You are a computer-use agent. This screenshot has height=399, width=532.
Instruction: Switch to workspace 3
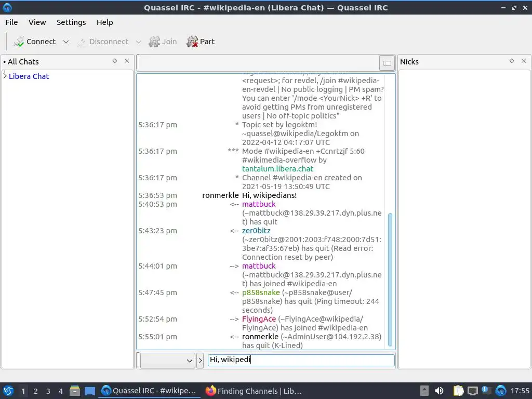click(48, 391)
